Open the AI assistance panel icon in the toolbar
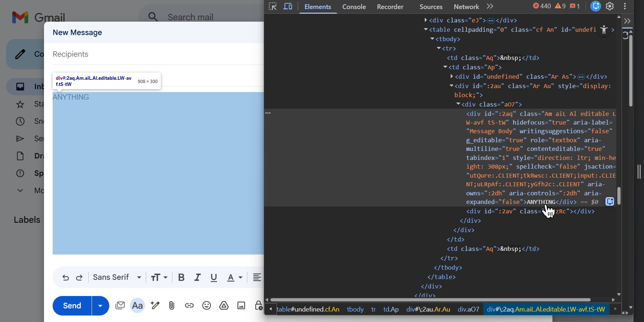 click(596, 6)
